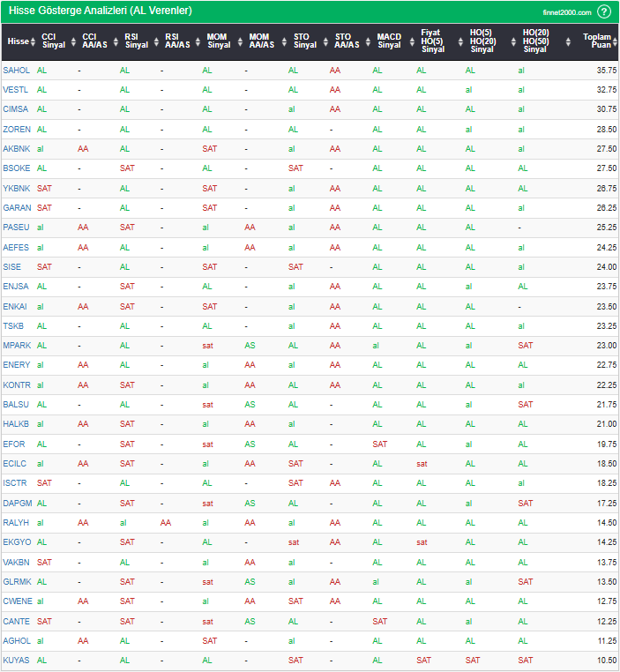This screenshot has width=620, height=672.
Task: Open the SAHOL stock link
Action: coord(16,70)
